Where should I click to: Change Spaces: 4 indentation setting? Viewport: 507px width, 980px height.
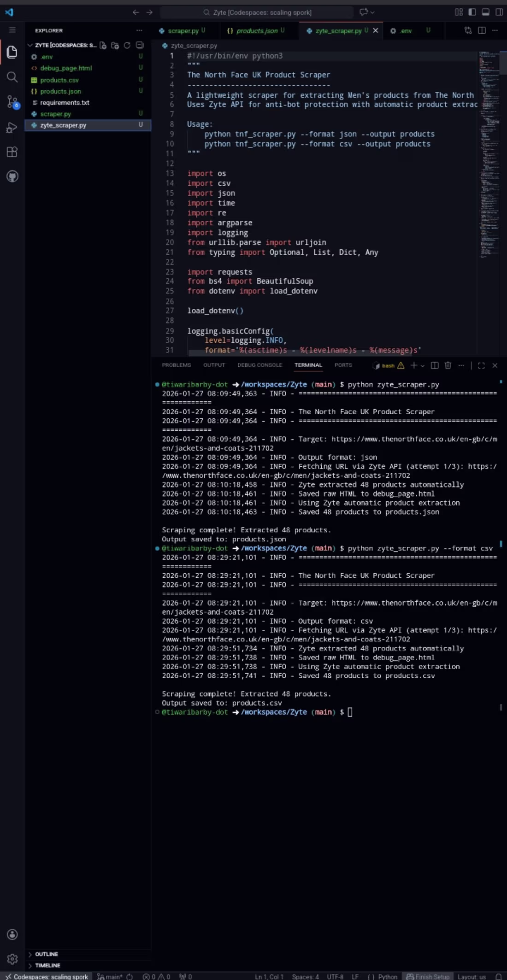click(x=305, y=976)
